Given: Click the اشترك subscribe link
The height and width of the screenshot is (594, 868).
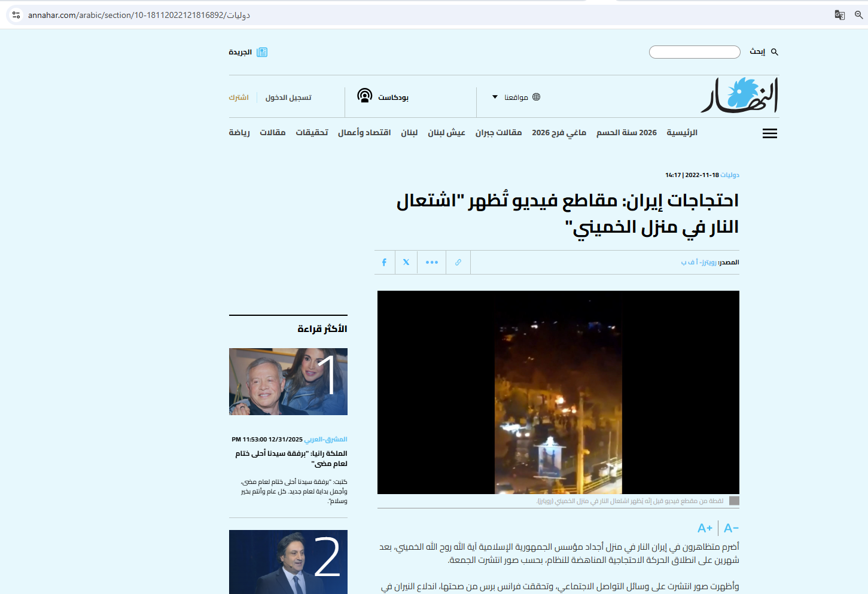Looking at the screenshot, I should point(239,98).
